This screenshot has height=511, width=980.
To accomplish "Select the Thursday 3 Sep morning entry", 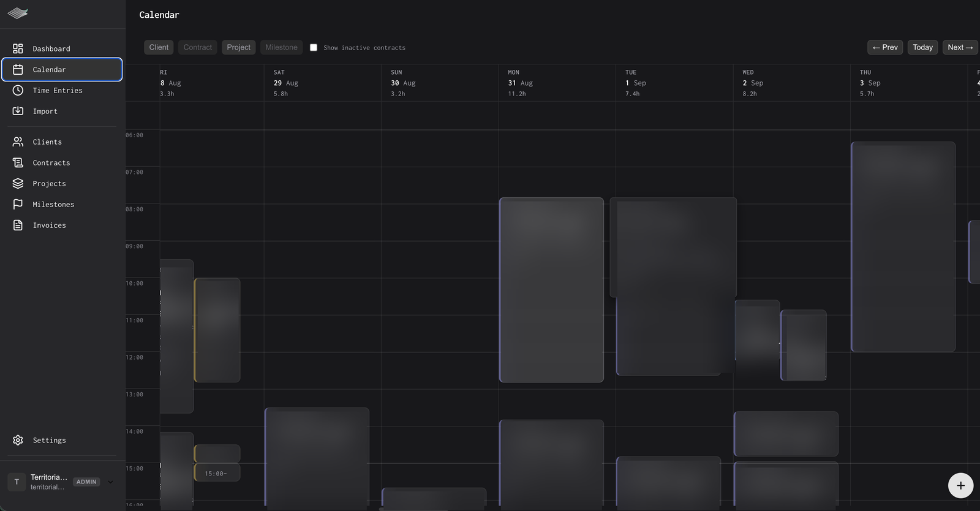I will 903,247.
